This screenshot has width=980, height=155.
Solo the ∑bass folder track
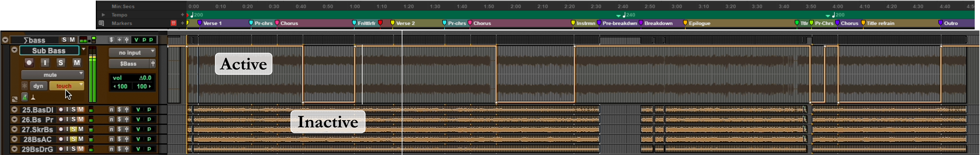[x=64, y=40]
